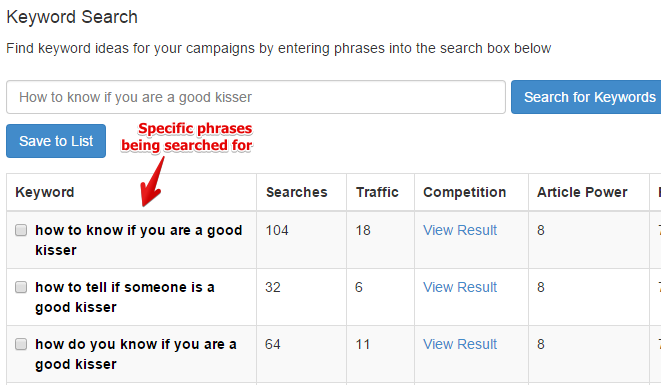Open View Result for the 32-searches row
661x385 pixels.
point(460,287)
